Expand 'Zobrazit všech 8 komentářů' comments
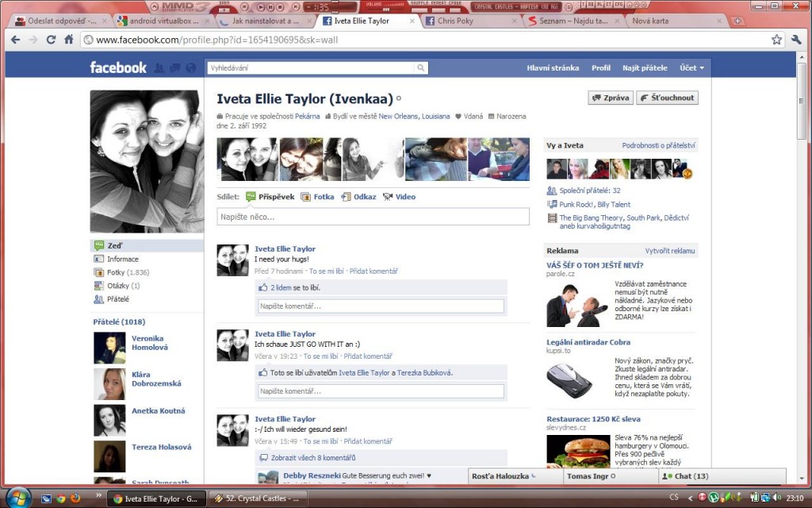This screenshot has height=508, width=812. (313, 458)
